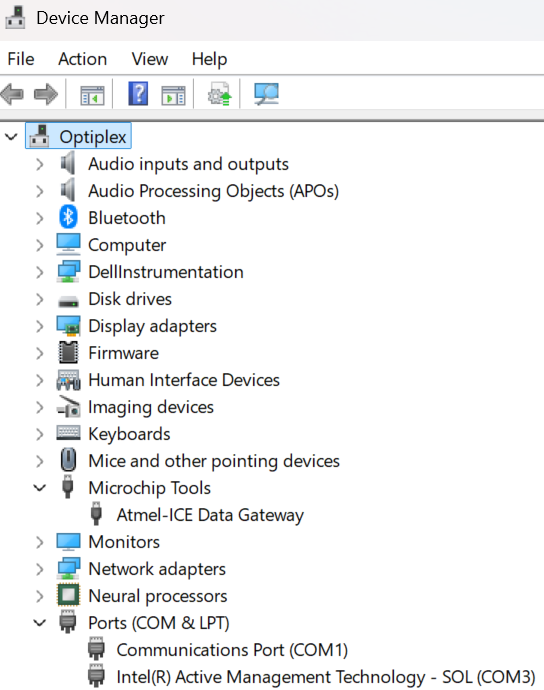The height and width of the screenshot is (690, 544).
Task: Click the Show/Hide Action Pane toolbar icon
Action: tap(173, 95)
